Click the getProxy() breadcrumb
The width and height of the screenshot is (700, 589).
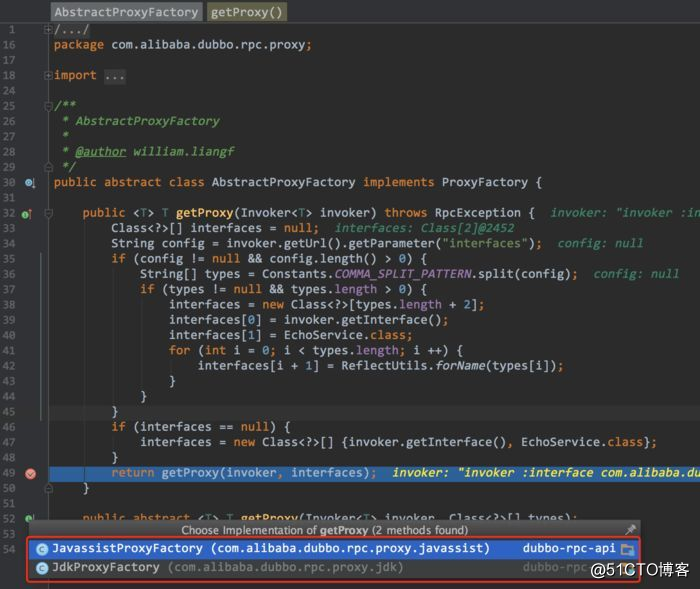pyautogui.click(x=246, y=12)
